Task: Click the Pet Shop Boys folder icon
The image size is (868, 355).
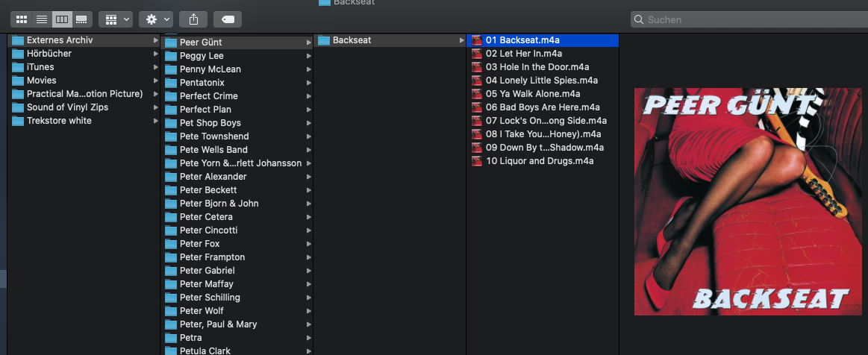Action: point(170,123)
